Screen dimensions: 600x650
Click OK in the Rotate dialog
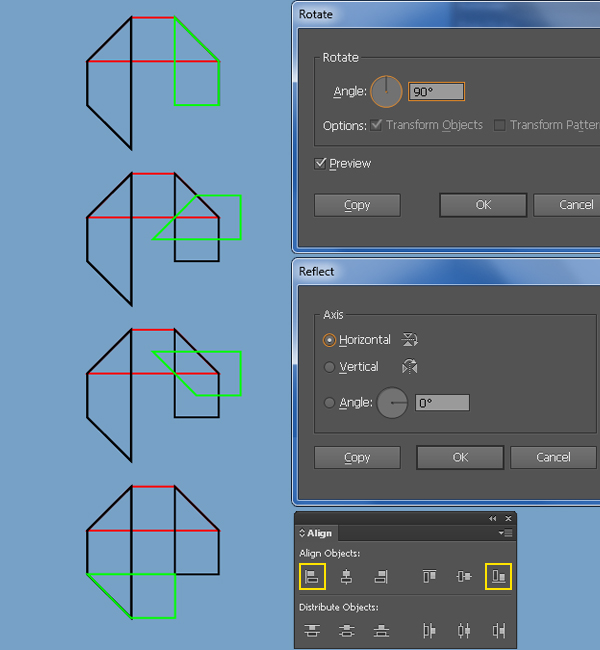pos(483,205)
